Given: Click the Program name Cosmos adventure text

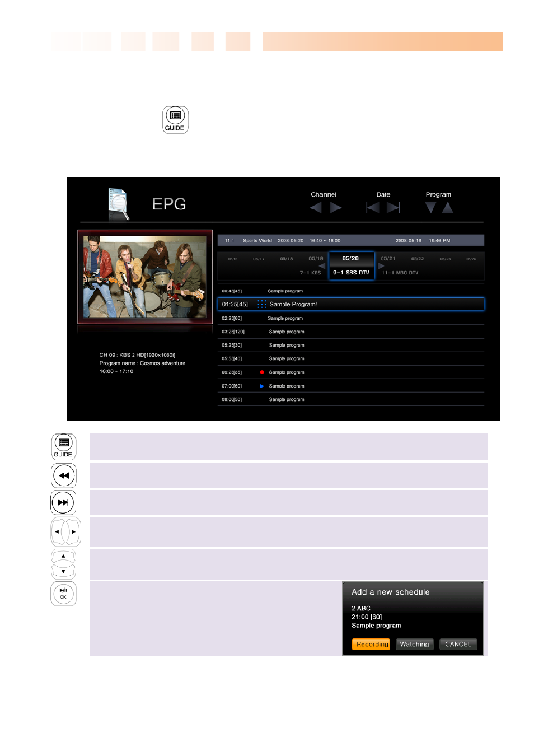Looking at the screenshot, I should pos(142,363).
